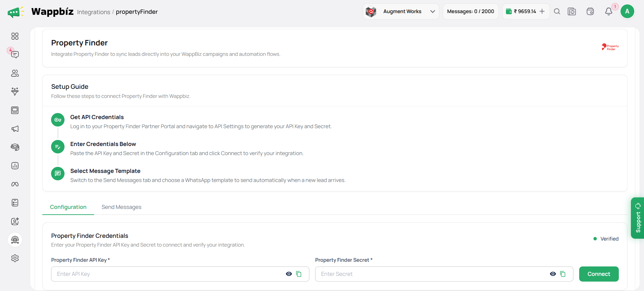Screen dimensions: 644x291
Task: Click the Messages: 0 / 2000 counter
Action: 471,11
